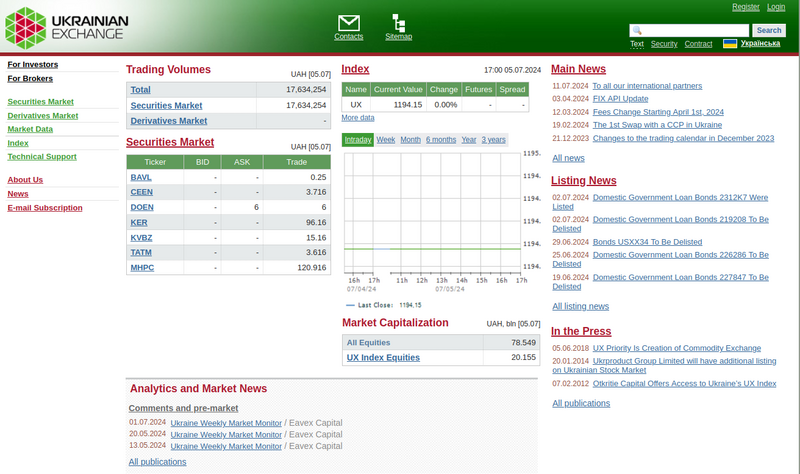Screen dimensions: 800x474
Task: Open Securities Market link in Trading Volumes
Action: (x=166, y=106)
